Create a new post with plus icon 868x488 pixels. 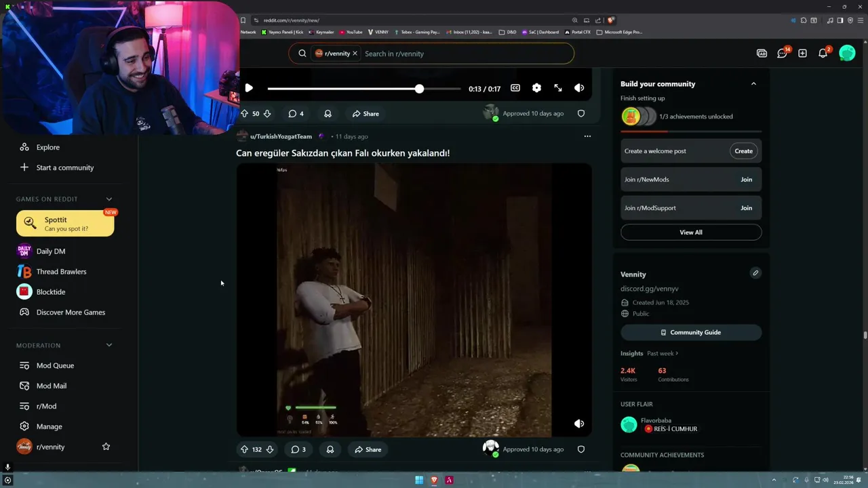pyautogui.click(x=802, y=54)
